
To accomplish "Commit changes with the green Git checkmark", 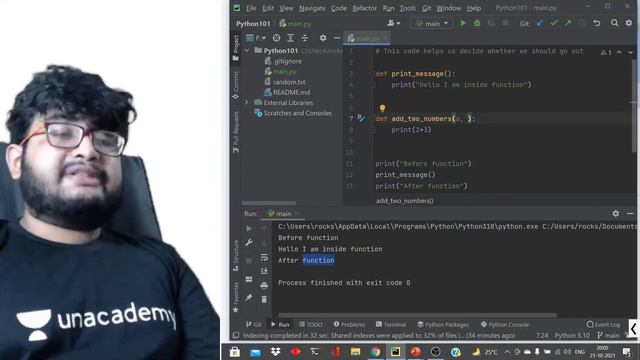I will [554, 23].
